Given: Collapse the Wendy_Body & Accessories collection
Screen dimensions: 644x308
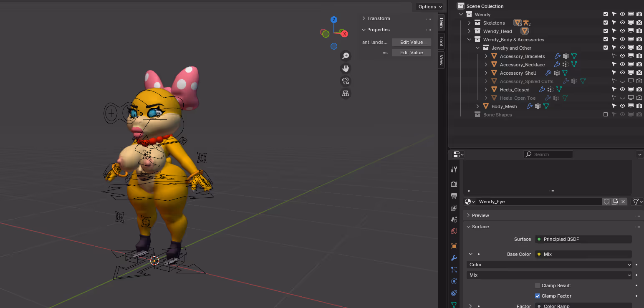Looking at the screenshot, I should click(469, 40).
